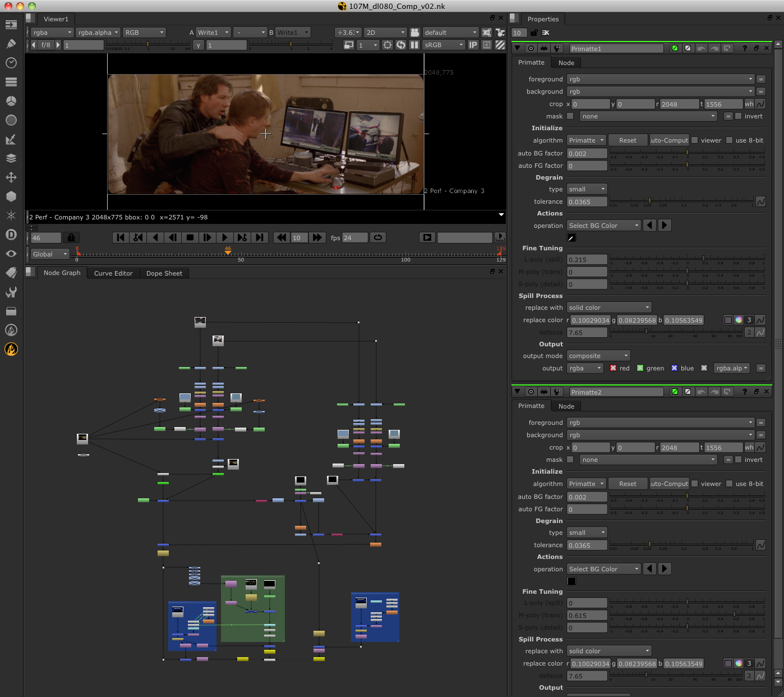784x697 pixels.
Task: Open the Other nodes toolbar menu
Action: (11, 311)
